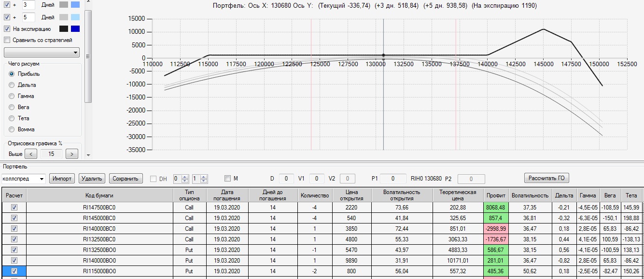Open the strategy comparison dropdown

click(x=42, y=52)
